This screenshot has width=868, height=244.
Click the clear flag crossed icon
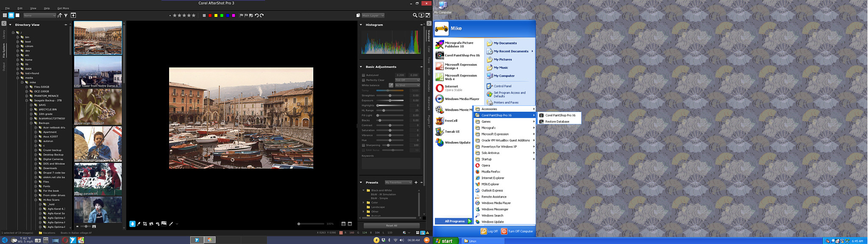tap(251, 15)
